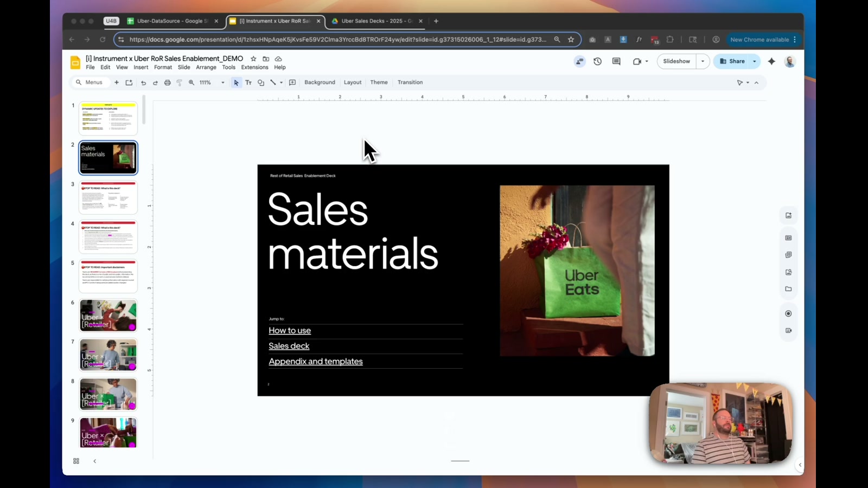This screenshot has width=868, height=488.
Task: Star the presentation with the star icon
Action: click(x=253, y=59)
